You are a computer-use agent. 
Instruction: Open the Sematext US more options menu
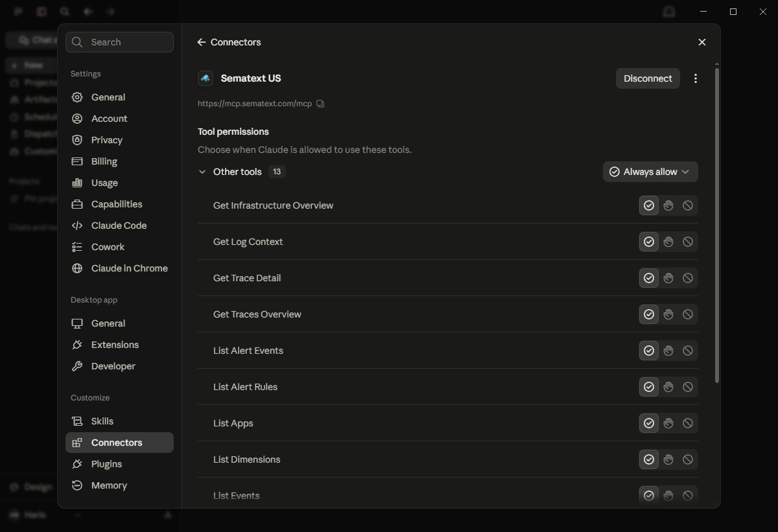pos(696,78)
